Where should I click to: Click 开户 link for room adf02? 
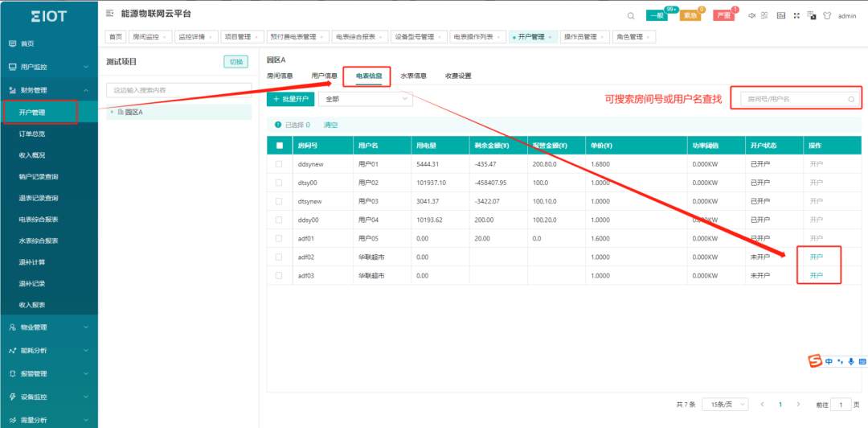[816, 257]
